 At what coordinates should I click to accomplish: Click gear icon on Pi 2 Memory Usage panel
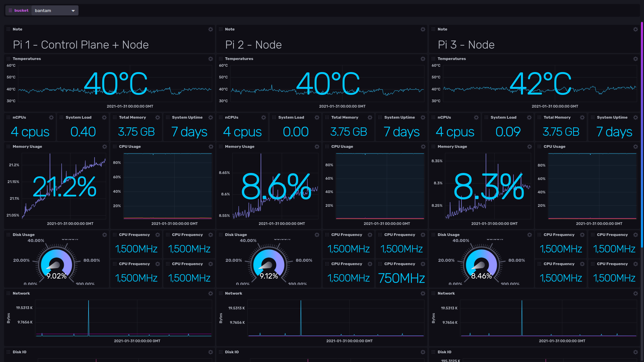click(317, 146)
